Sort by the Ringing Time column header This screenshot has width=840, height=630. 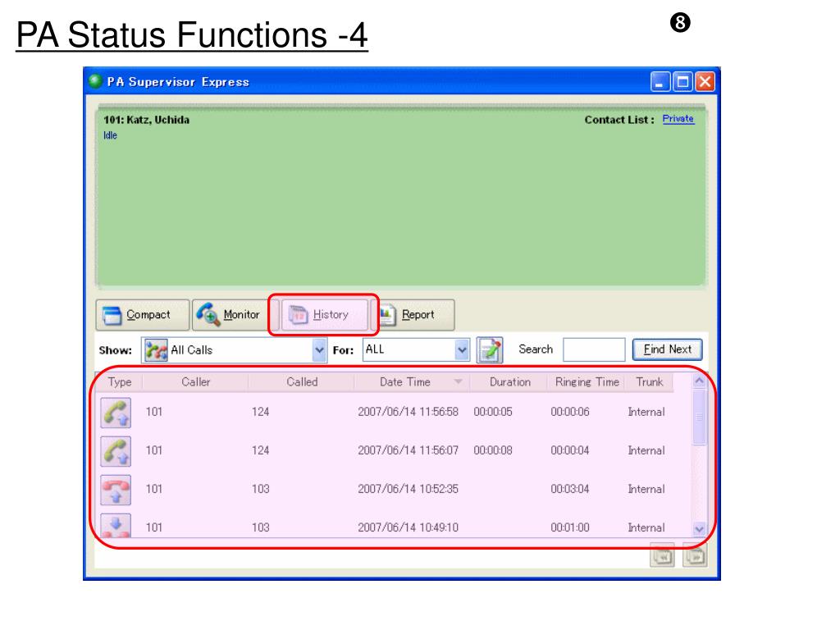[x=587, y=382]
